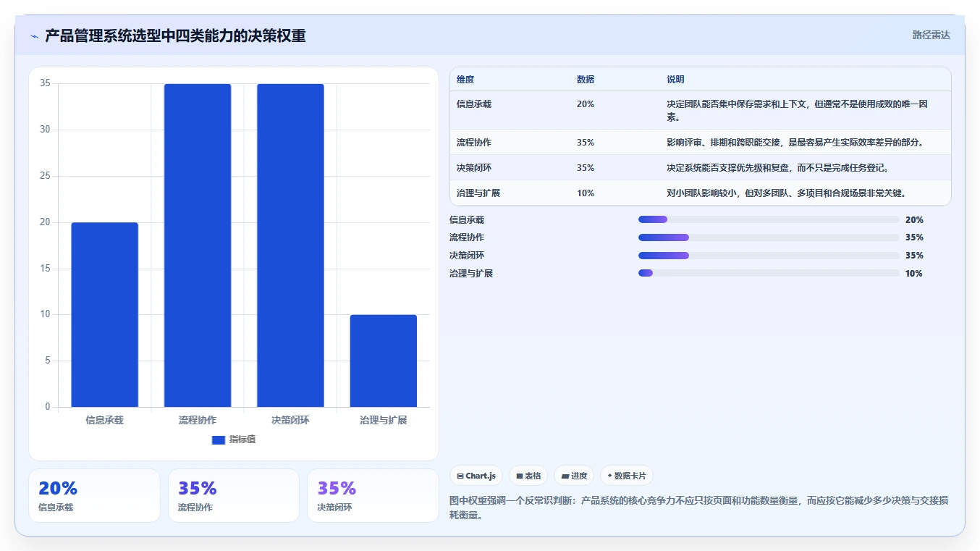Click the page title 产品管理系统选型
Screen dimensions: 980x551
175,35
